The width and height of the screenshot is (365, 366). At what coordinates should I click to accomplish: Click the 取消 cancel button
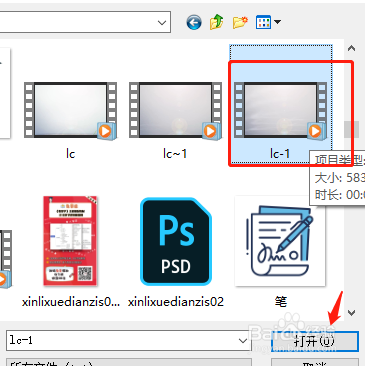tap(315, 362)
